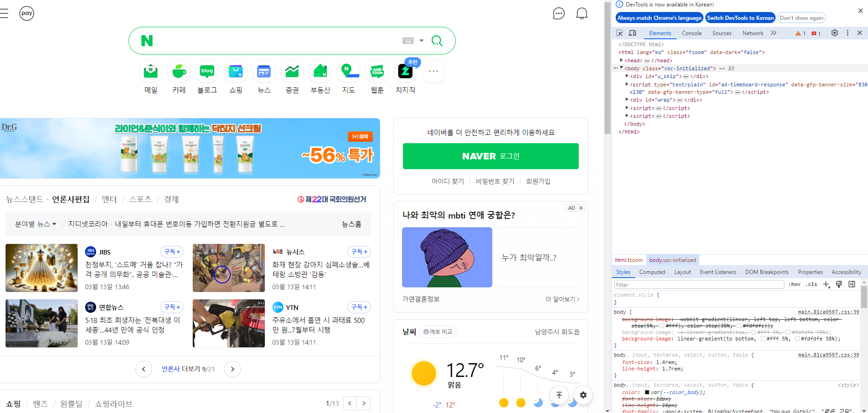
Task: Open DevTools settings gear icon
Action: 835,33
